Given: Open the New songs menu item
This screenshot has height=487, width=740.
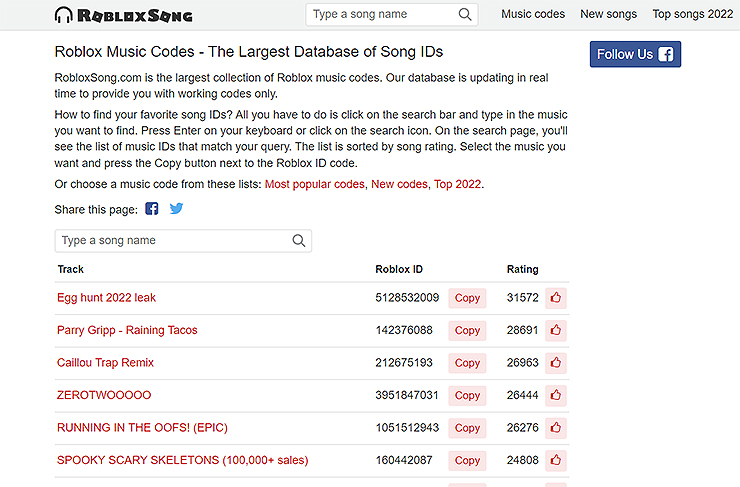Looking at the screenshot, I should 608,14.
